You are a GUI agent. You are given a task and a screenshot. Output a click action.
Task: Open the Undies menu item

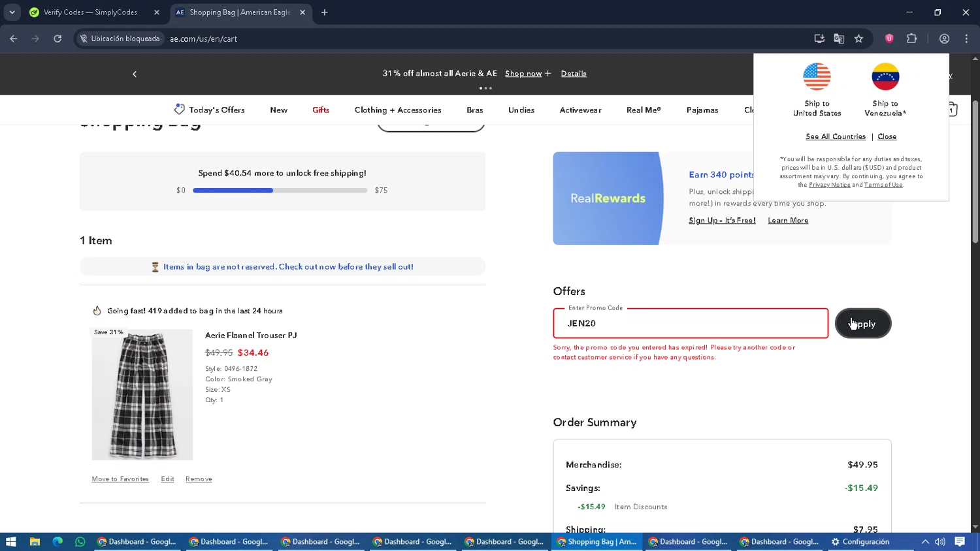pos(521,110)
